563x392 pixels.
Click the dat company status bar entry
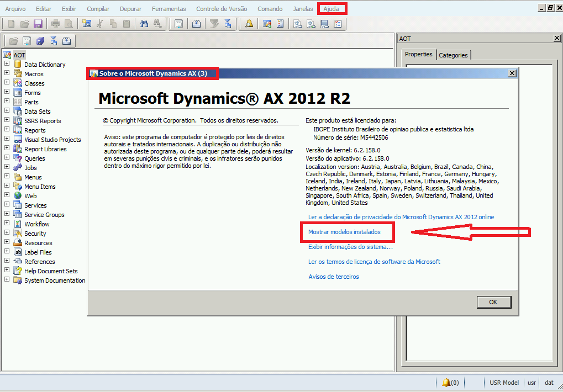tap(549, 383)
